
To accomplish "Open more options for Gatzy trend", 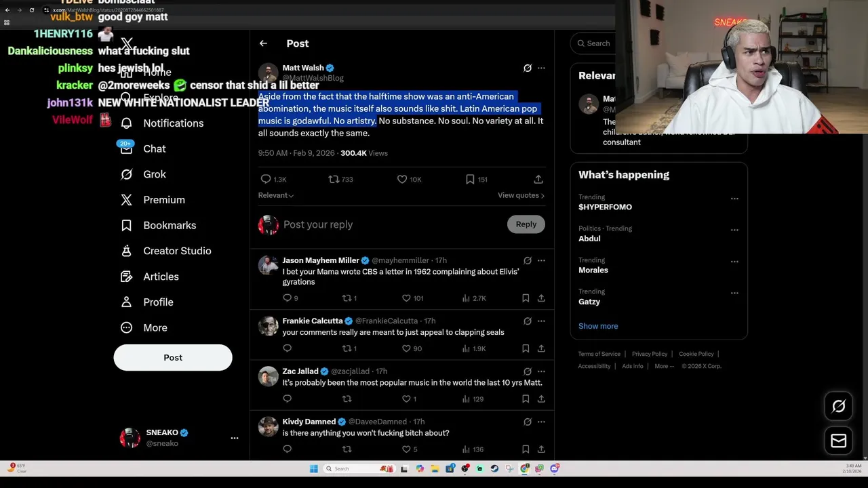I will tap(734, 293).
